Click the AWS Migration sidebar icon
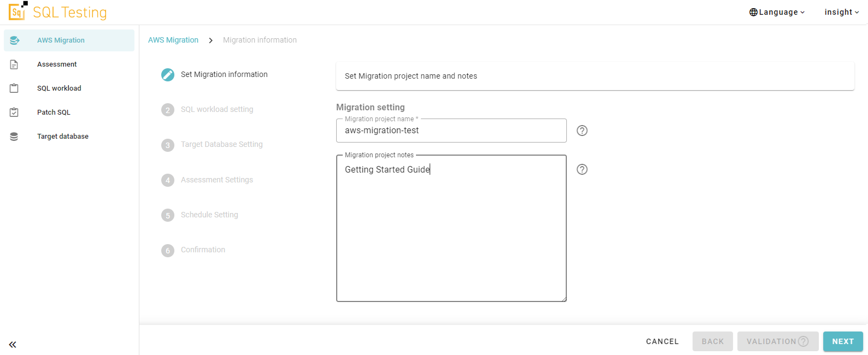The image size is (868, 355). tap(15, 40)
